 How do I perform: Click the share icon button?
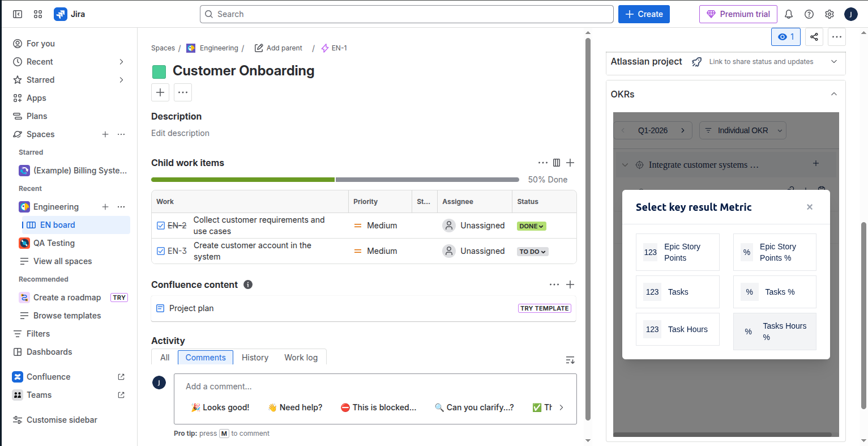pyautogui.click(x=814, y=37)
